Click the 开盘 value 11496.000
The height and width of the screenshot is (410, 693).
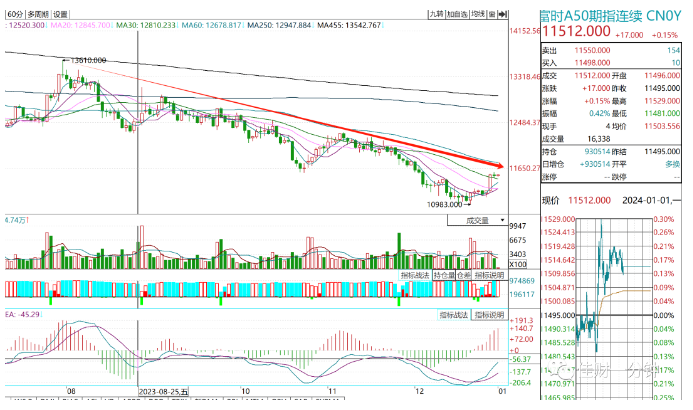[662, 76]
